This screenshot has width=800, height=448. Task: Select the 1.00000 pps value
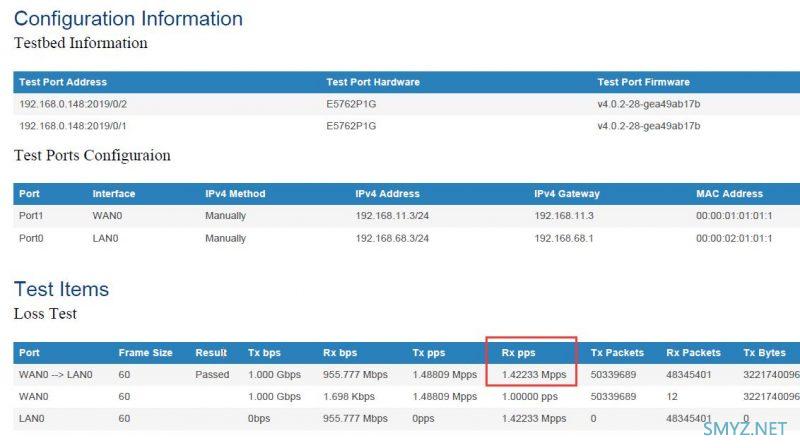pyautogui.click(x=530, y=396)
